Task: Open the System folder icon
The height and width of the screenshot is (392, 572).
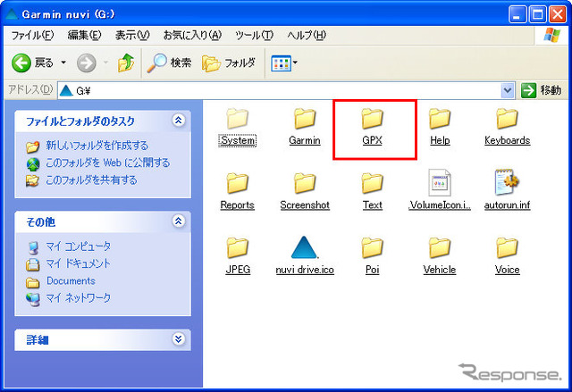Action: [x=238, y=119]
